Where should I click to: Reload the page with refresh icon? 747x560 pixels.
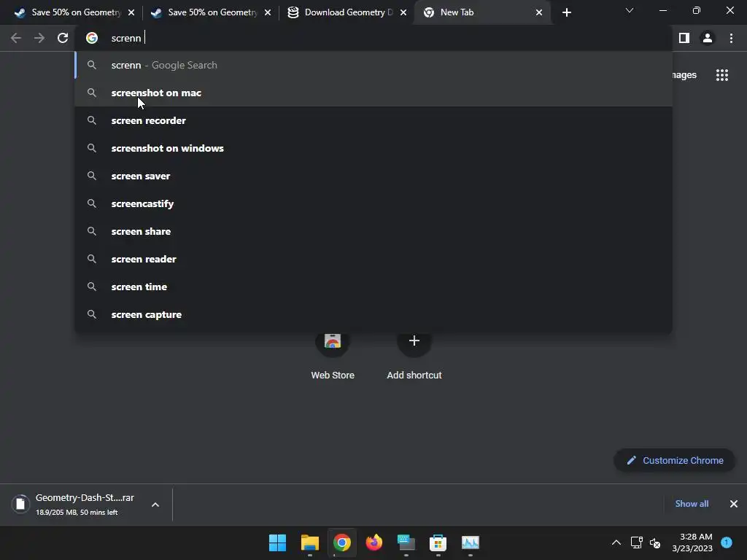coord(63,38)
